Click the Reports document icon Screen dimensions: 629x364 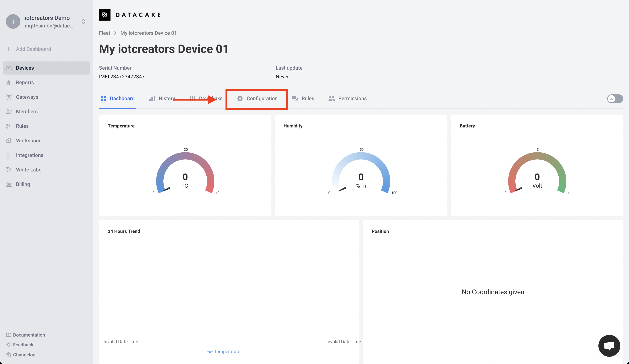coord(8,82)
